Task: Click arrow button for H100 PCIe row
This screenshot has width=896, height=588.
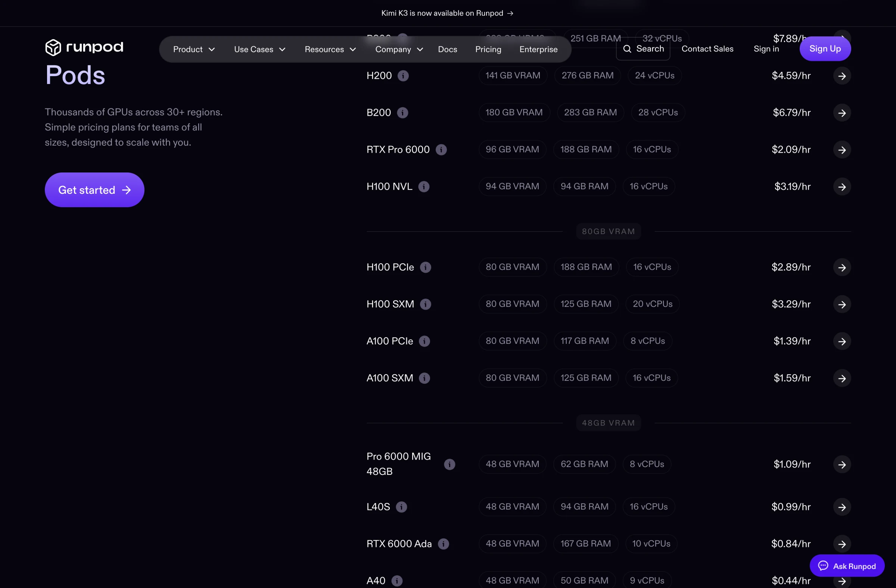Action: (x=842, y=267)
